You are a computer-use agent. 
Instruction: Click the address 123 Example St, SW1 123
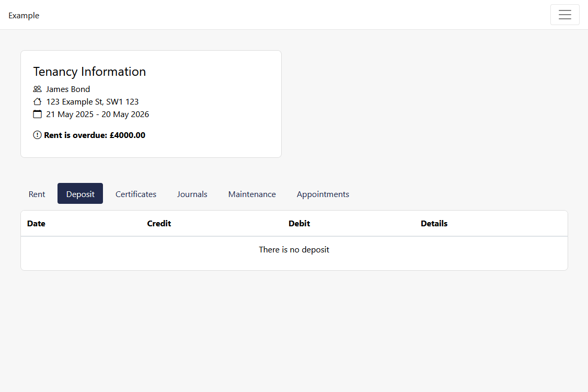pos(92,101)
